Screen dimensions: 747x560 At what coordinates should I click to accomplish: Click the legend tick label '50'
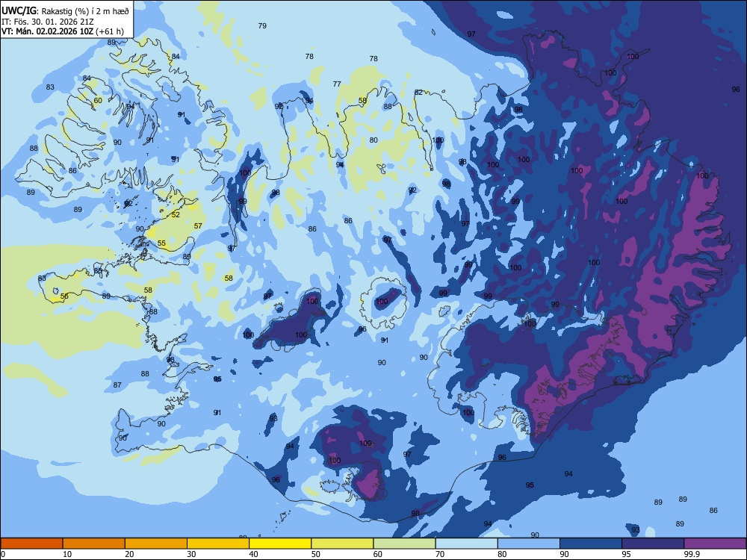click(316, 554)
